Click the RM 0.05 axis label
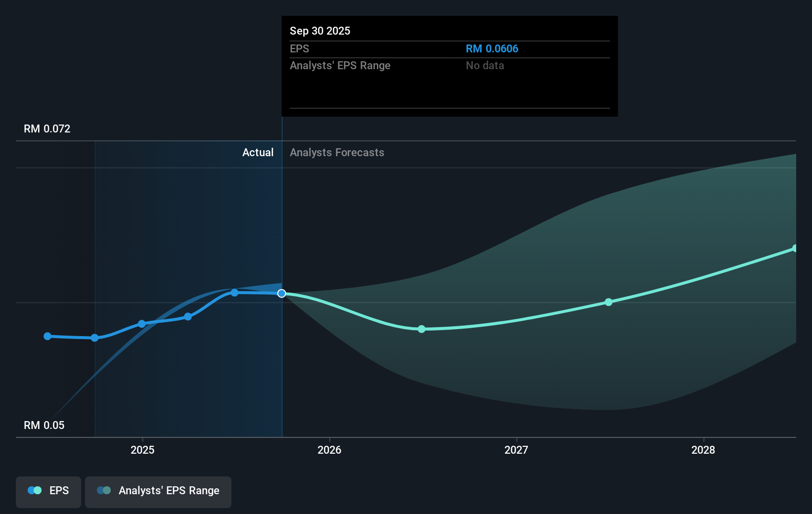Screen dimensions: 812x514 44,426
